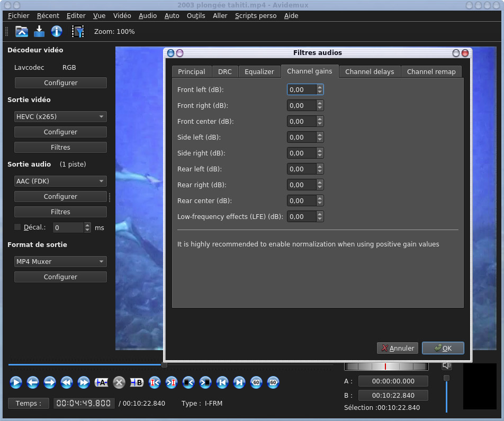Click OK in the Filtres audios dialog
This screenshot has height=421, width=504.
[x=443, y=348]
